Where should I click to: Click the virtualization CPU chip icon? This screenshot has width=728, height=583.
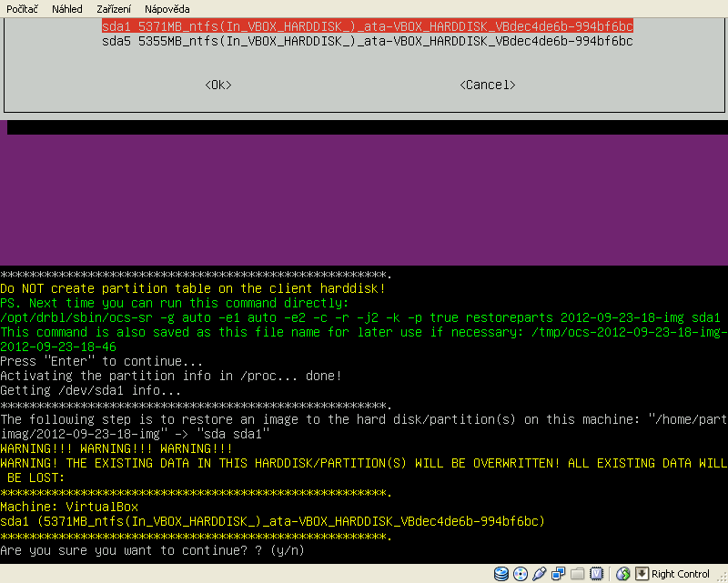(x=597, y=574)
